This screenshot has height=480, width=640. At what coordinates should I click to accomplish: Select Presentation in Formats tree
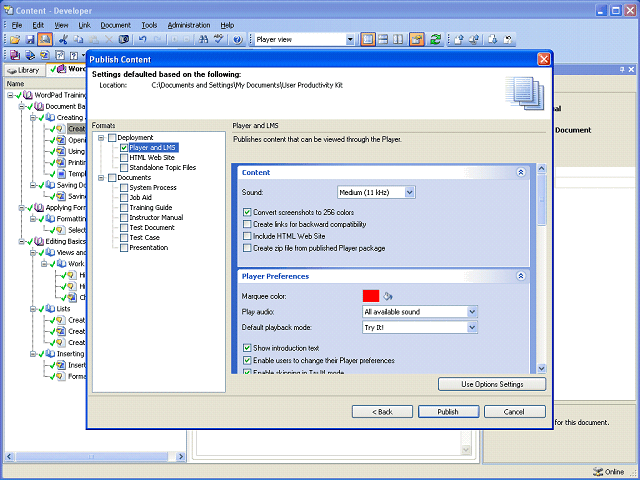[x=149, y=248]
